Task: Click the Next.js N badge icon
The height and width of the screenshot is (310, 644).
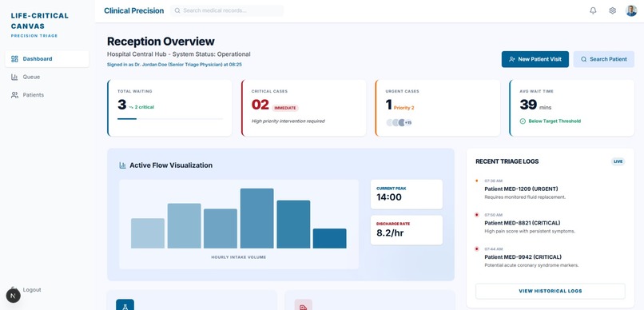Action: [13, 296]
